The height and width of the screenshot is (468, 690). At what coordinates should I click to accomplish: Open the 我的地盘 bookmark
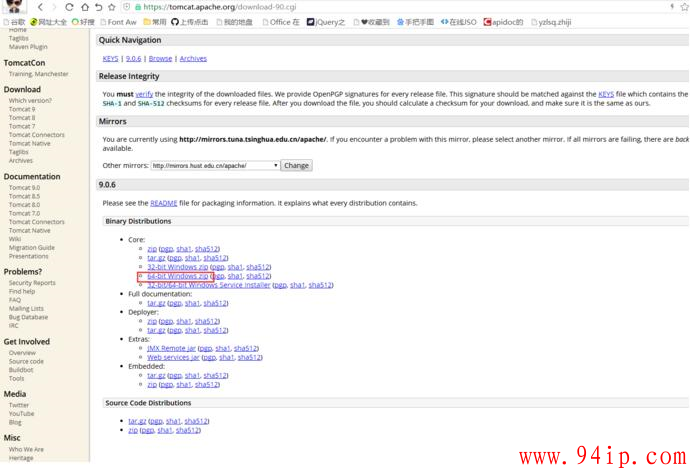tap(235, 22)
